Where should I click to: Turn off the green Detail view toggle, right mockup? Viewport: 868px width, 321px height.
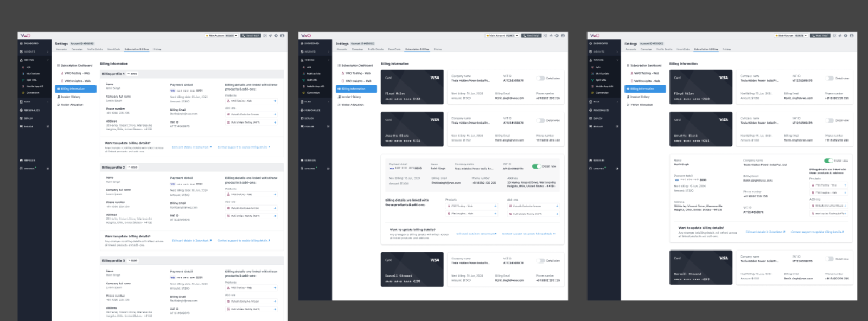click(x=827, y=160)
